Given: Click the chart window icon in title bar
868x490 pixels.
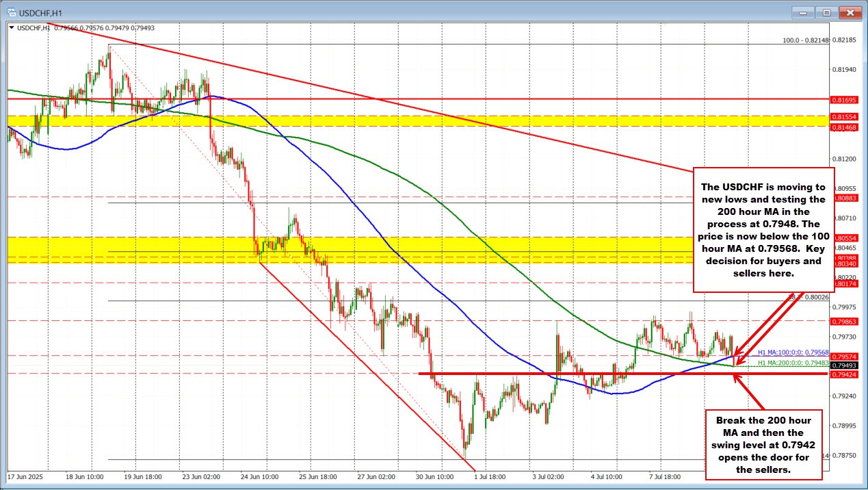Looking at the screenshot, I should click(x=10, y=12).
